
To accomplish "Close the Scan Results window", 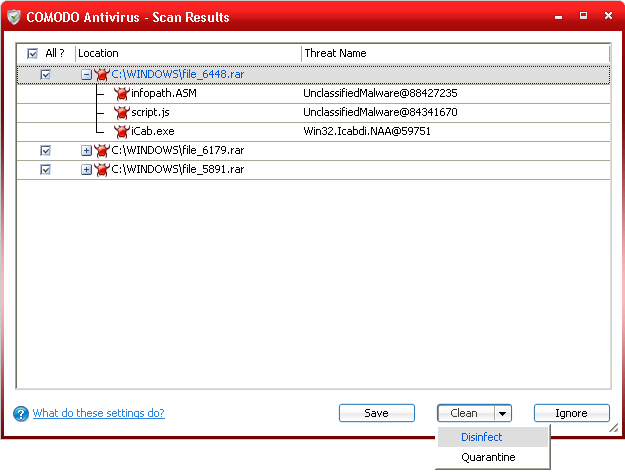I will [608, 16].
